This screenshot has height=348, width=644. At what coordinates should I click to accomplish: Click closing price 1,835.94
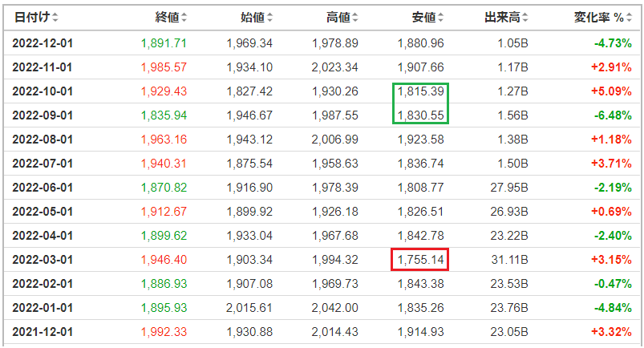[164, 115]
